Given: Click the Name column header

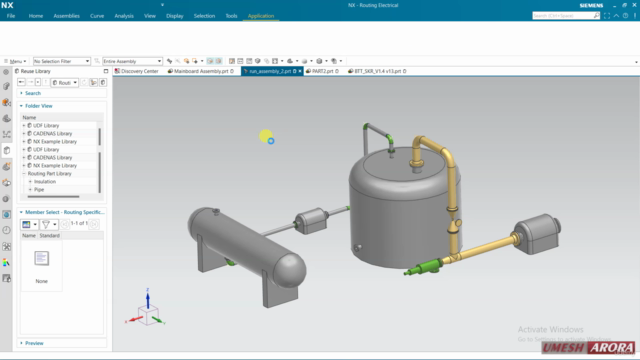Looking at the screenshot, I should click(29, 236).
